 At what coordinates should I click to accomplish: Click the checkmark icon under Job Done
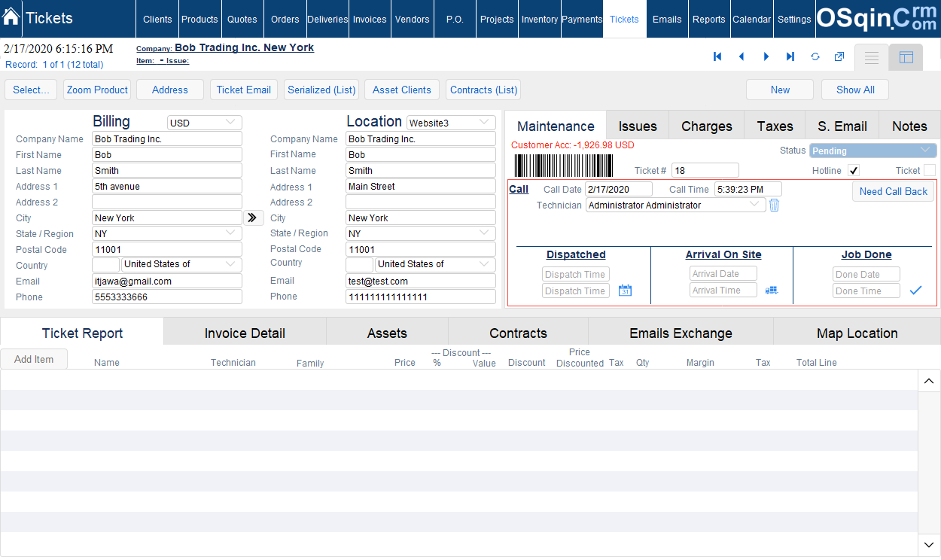tap(915, 290)
